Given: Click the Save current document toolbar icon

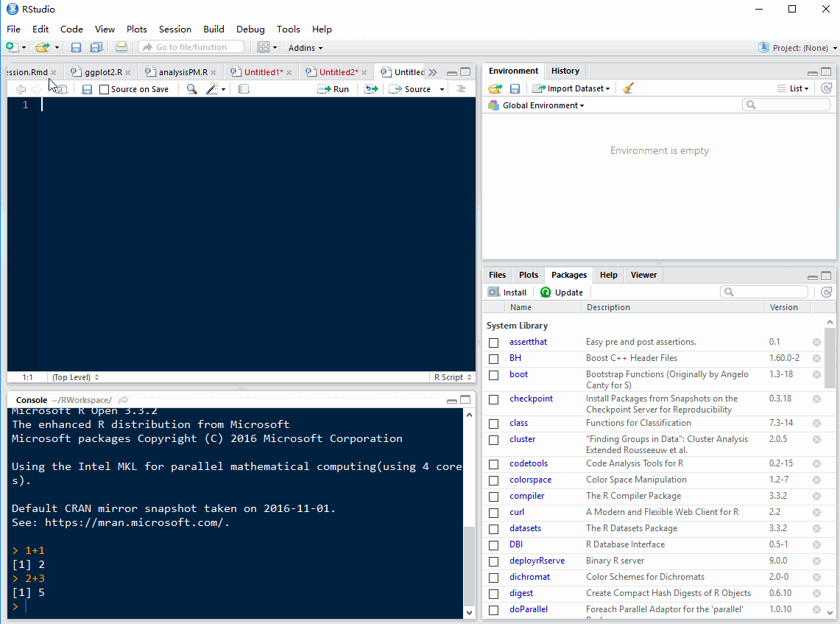Looking at the screenshot, I should 76,47.
